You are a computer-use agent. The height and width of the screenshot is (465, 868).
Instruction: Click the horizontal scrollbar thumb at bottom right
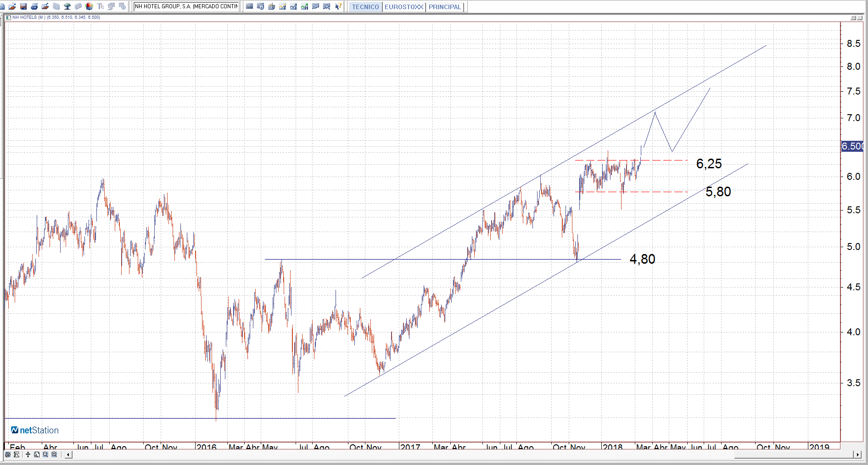tap(794, 454)
